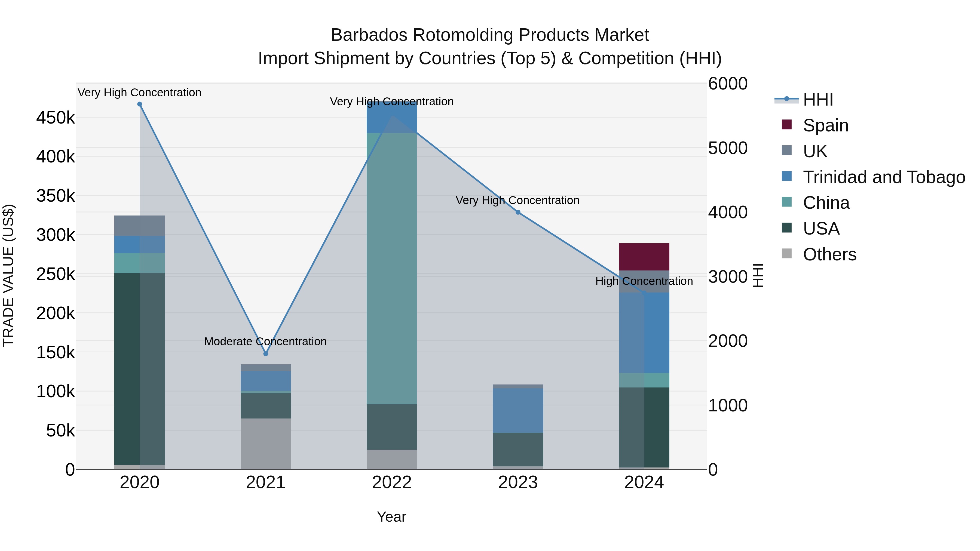This screenshot has height=551, width=980.
Task: Click the 'Moderate Concentration' annotation
Action: tap(265, 341)
